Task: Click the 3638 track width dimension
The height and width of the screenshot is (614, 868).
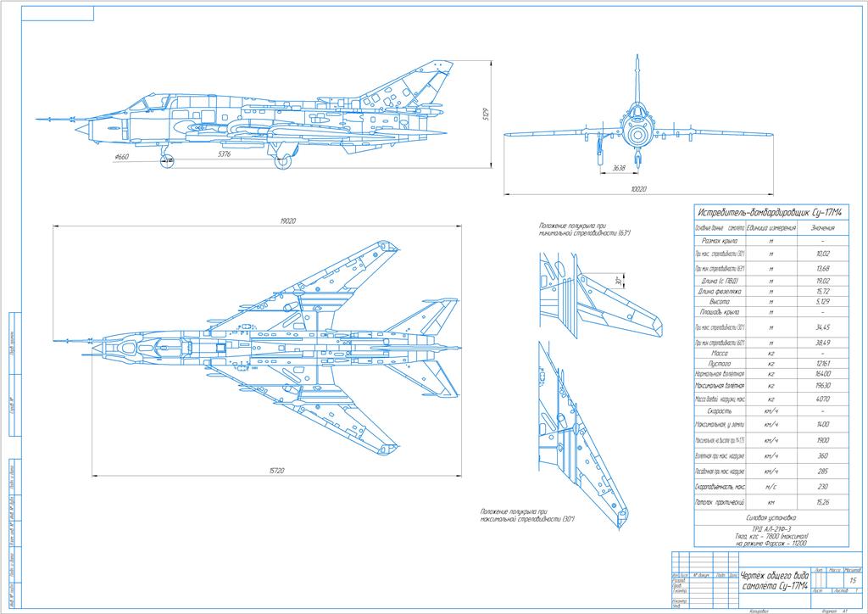Action: 619,168
